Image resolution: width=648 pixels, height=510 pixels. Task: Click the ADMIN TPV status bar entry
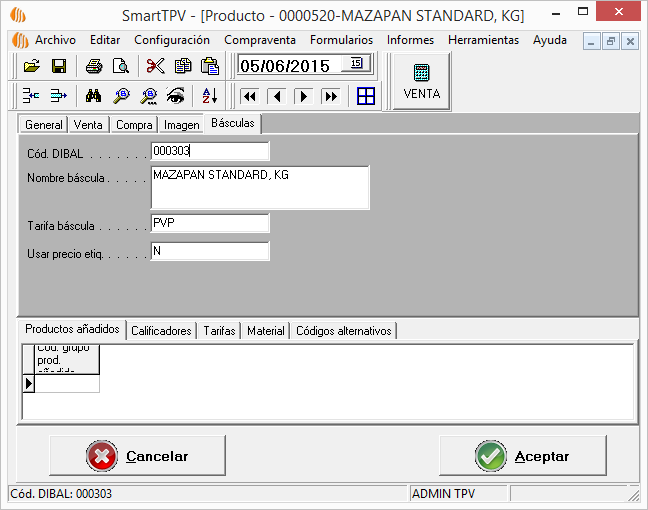(459, 494)
